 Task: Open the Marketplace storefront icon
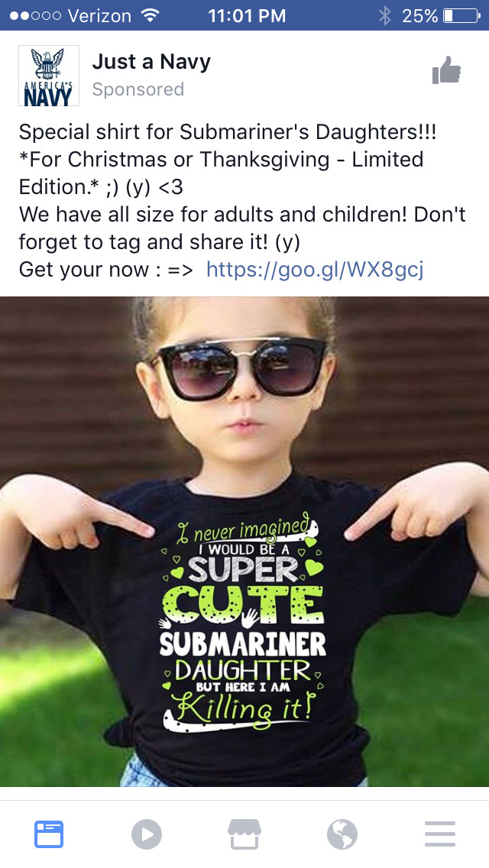[x=244, y=834]
